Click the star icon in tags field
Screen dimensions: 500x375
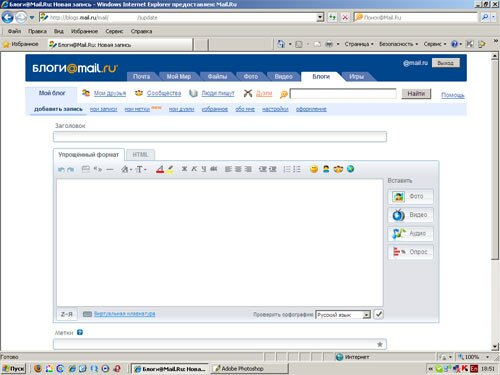click(x=380, y=344)
